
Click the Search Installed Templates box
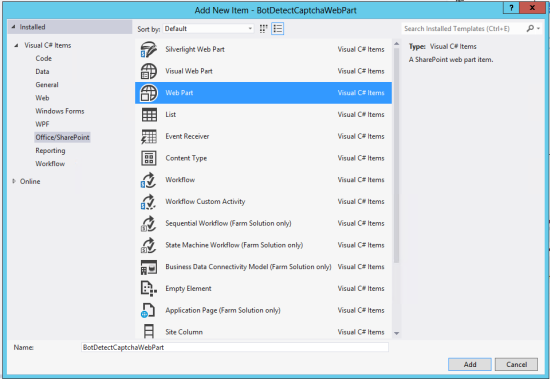[463, 29]
